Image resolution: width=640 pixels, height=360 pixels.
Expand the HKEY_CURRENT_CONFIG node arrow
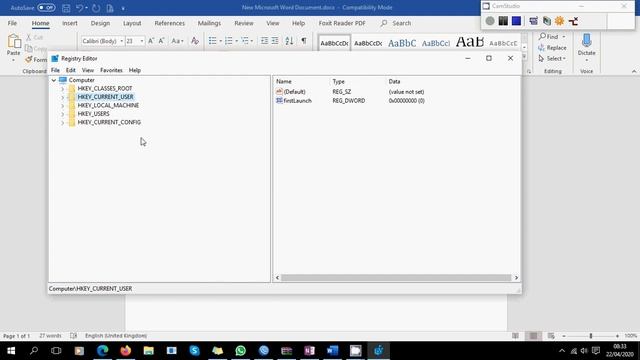(x=62, y=122)
